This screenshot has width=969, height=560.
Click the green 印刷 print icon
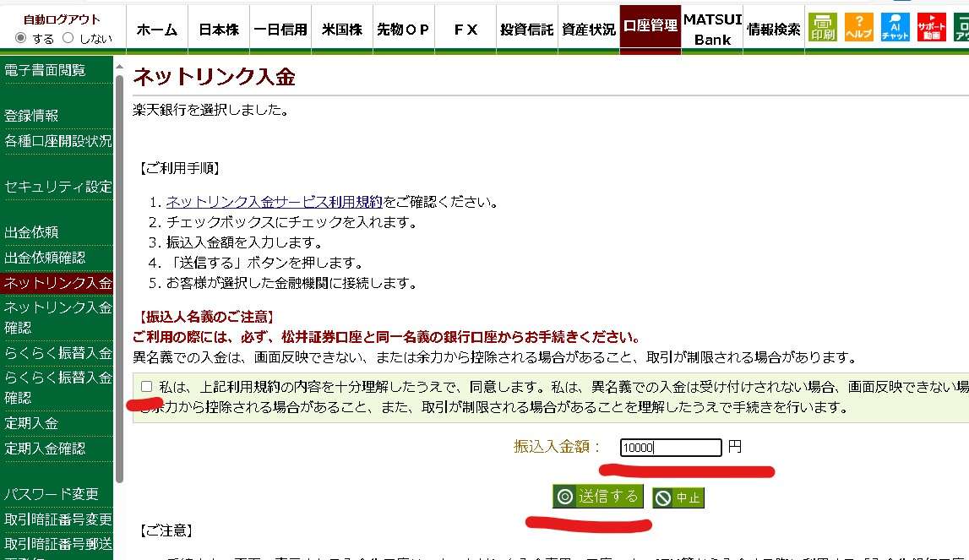pyautogui.click(x=823, y=27)
